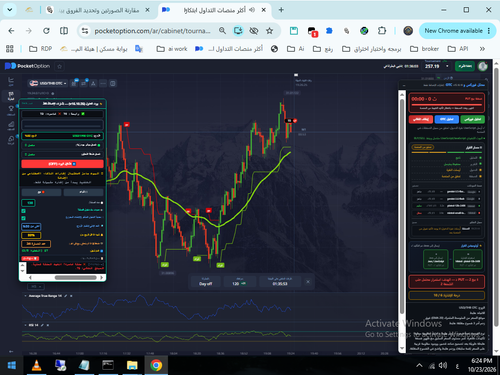Click right arrow of bot panel scrollbar
Image resolution: width=500 pixels, height=375 pixels.
[x=102, y=277]
